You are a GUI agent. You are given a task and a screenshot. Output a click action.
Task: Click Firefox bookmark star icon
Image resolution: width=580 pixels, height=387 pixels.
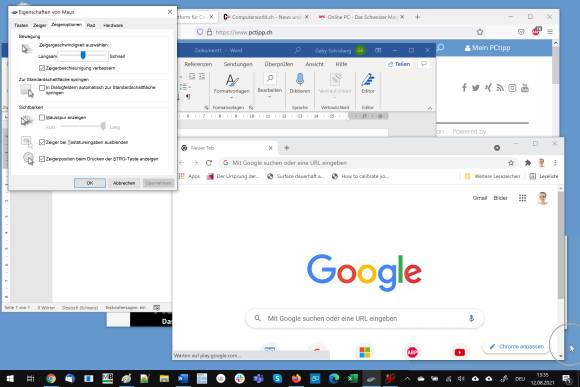click(480, 32)
